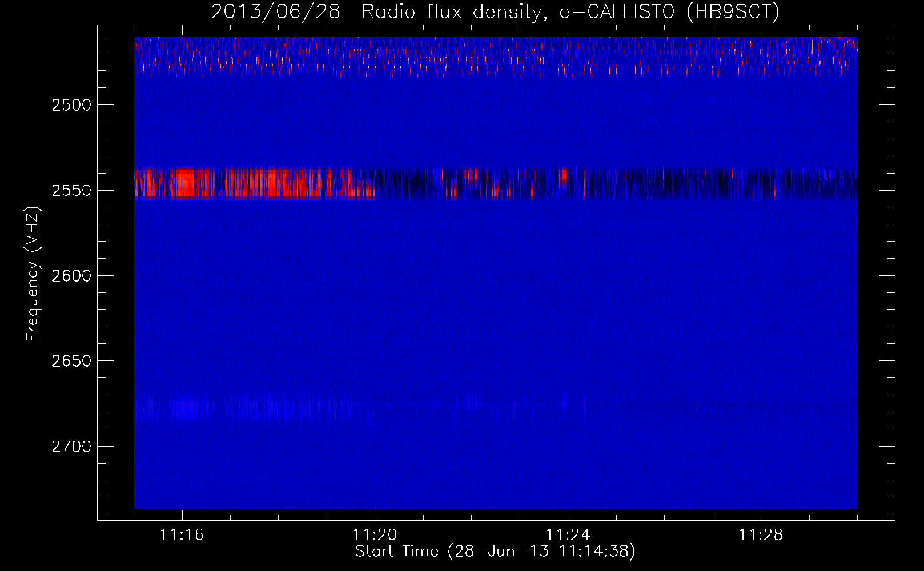Click the '11:20' time axis label

[x=375, y=534]
